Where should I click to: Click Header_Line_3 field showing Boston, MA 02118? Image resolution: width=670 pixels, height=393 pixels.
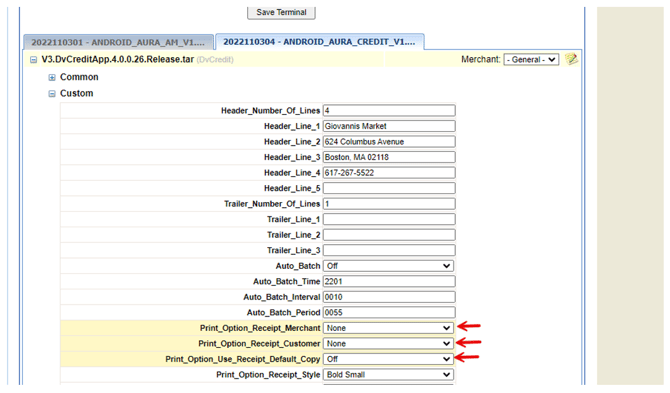coord(389,157)
